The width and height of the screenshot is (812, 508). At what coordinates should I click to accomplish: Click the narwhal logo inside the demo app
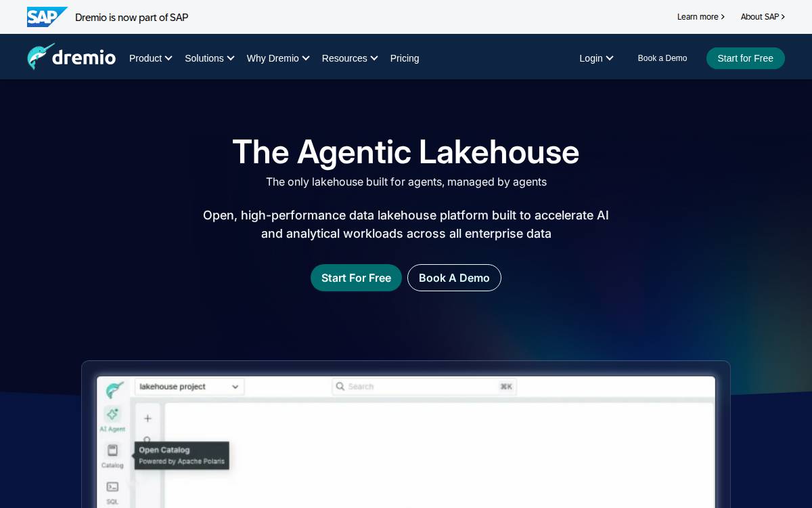pyautogui.click(x=115, y=389)
